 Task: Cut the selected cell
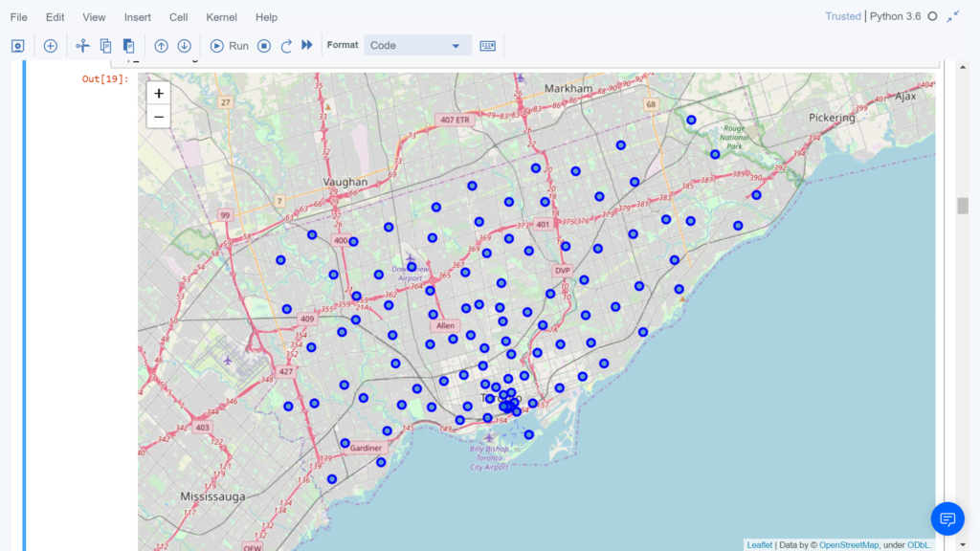coord(82,45)
